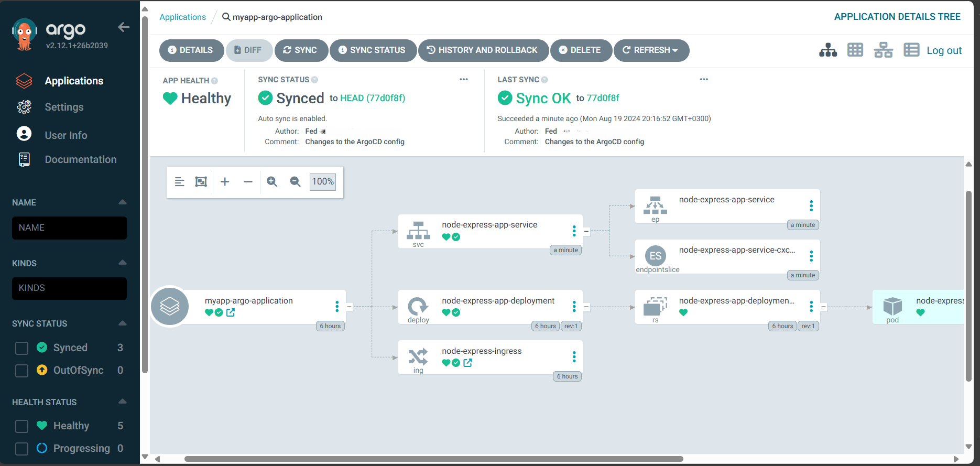Collapse node-express-app-deployment deploy children
This screenshot has height=466, width=980.
pos(586,307)
